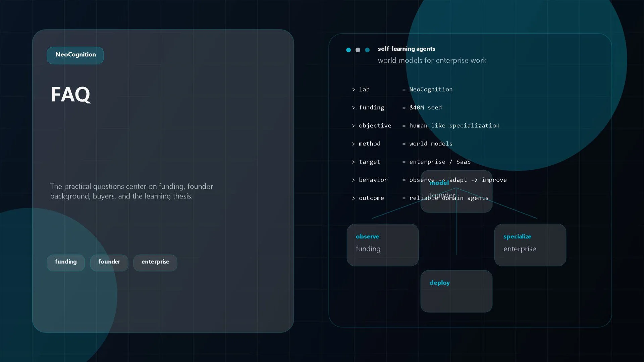Open the deploy card
The height and width of the screenshot is (362, 644).
click(x=457, y=291)
